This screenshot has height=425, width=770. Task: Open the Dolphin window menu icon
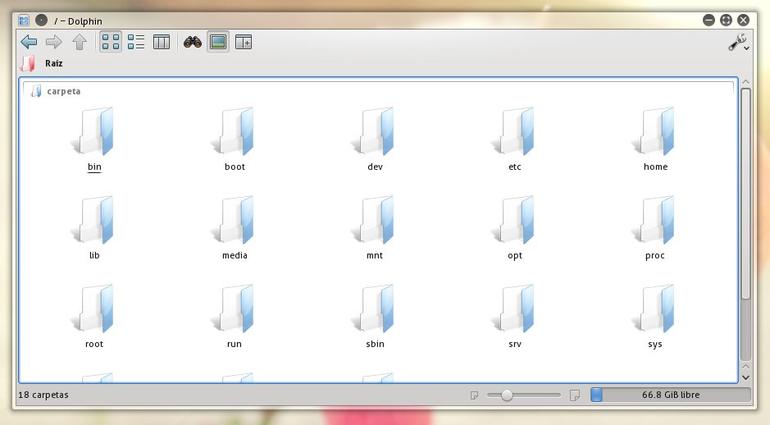pyautogui.click(x=24, y=21)
